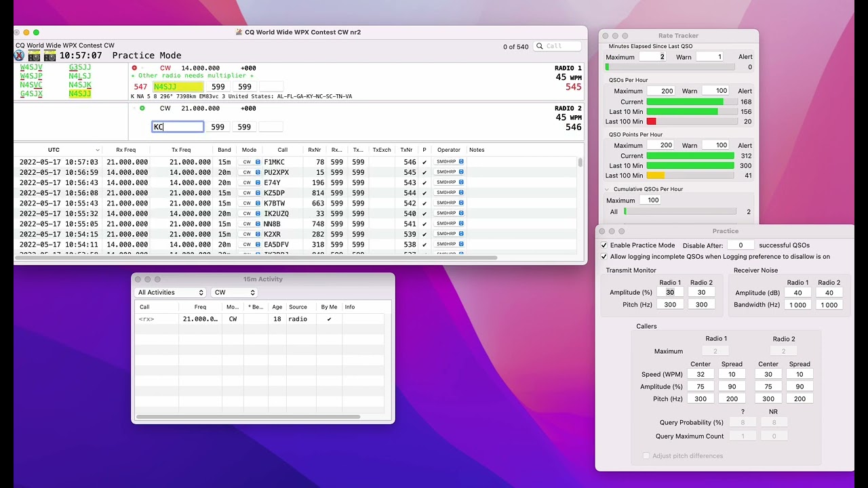Click the checkmark in the PU2XPX row
868x488 pixels.
tap(425, 172)
